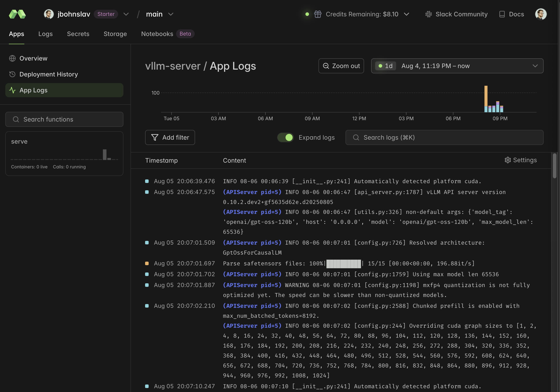
Task: Click the Using max model len 65536 log
Action: (x=361, y=274)
